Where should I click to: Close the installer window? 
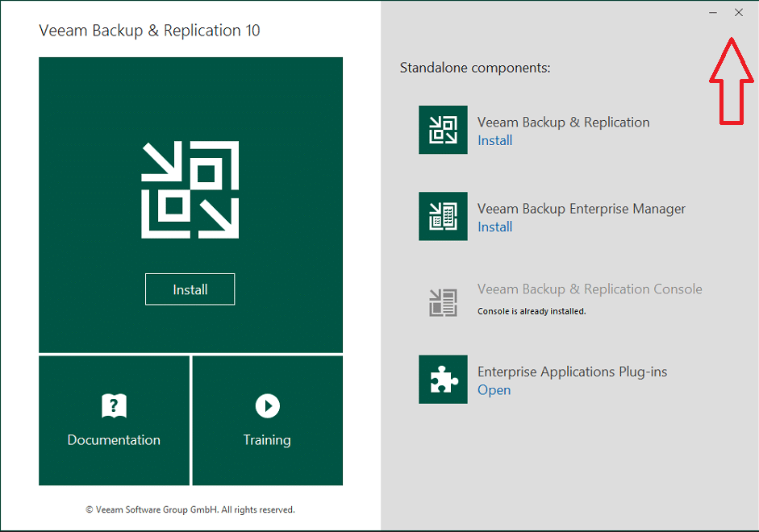(x=738, y=13)
